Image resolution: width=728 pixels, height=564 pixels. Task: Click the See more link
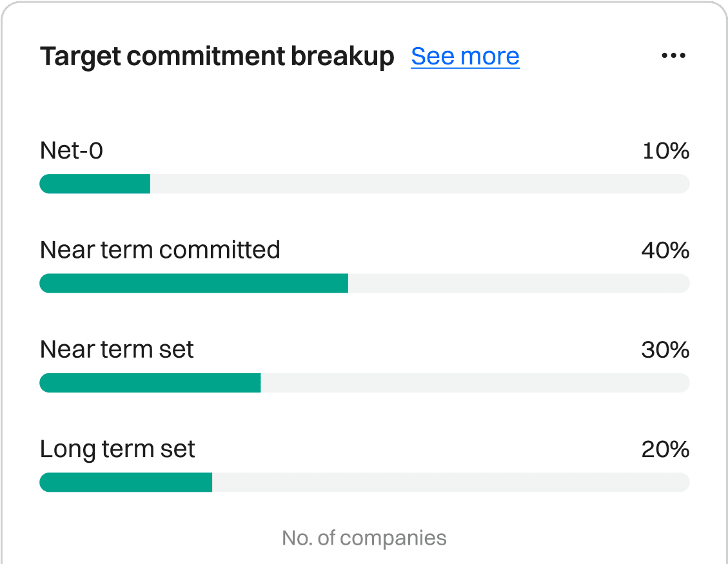click(465, 57)
